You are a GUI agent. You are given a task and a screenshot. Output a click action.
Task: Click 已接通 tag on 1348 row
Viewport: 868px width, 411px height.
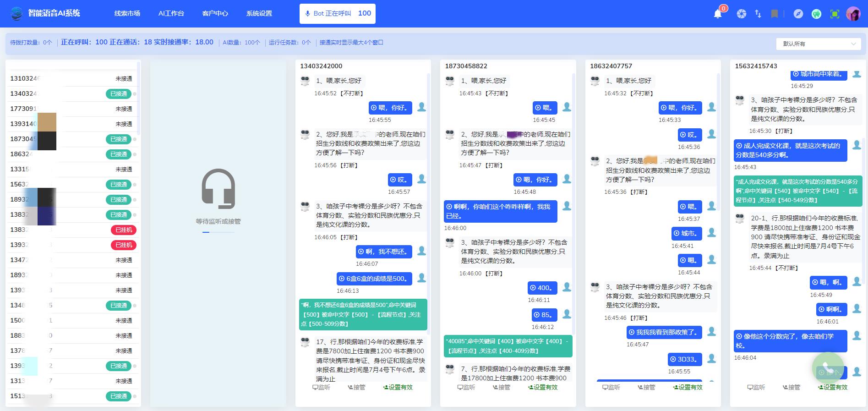tap(119, 306)
